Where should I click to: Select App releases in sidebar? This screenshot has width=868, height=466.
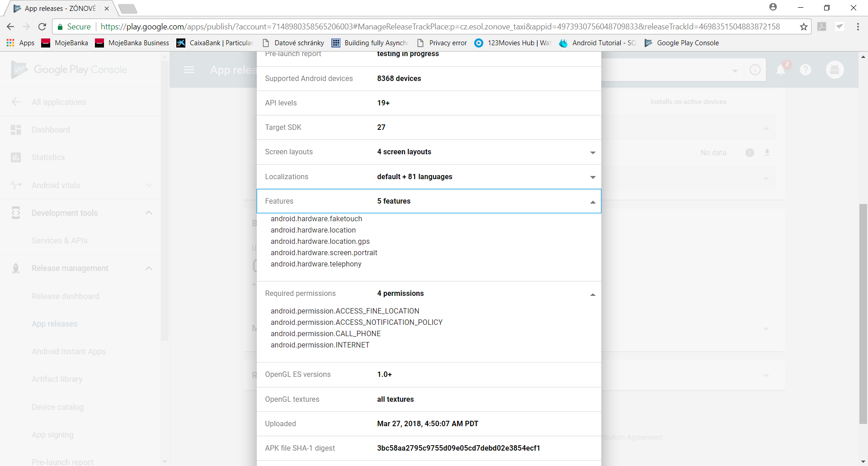pos(55,324)
